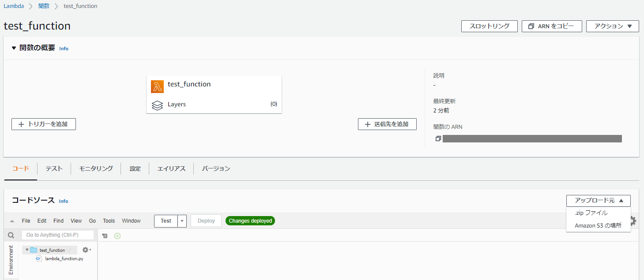Open the editor preferences gear icon
The width and height of the screenshot is (644, 280).
tap(633, 220)
